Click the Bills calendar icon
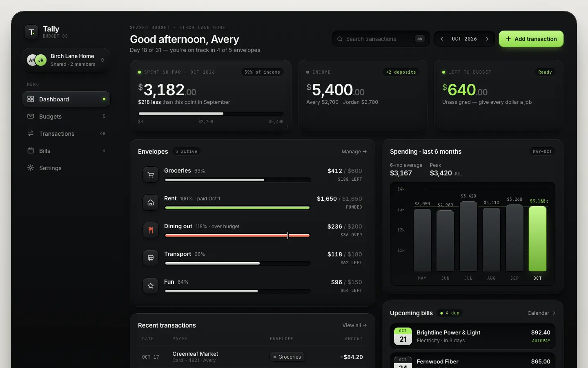Screen dimensions: 588x368 [x=31, y=150]
